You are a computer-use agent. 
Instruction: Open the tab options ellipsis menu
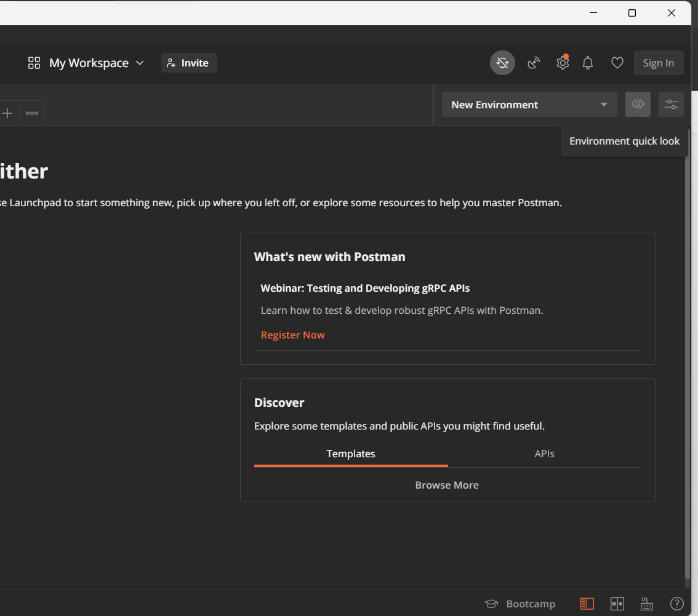click(31, 113)
